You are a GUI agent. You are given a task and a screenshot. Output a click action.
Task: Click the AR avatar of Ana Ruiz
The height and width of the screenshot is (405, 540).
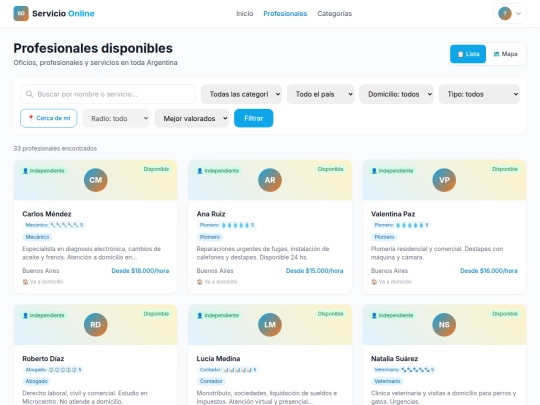[x=270, y=180]
